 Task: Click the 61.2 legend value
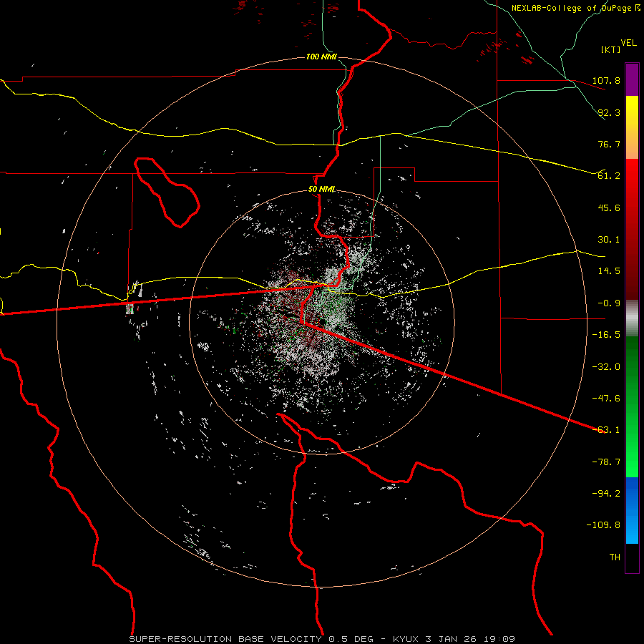point(609,176)
